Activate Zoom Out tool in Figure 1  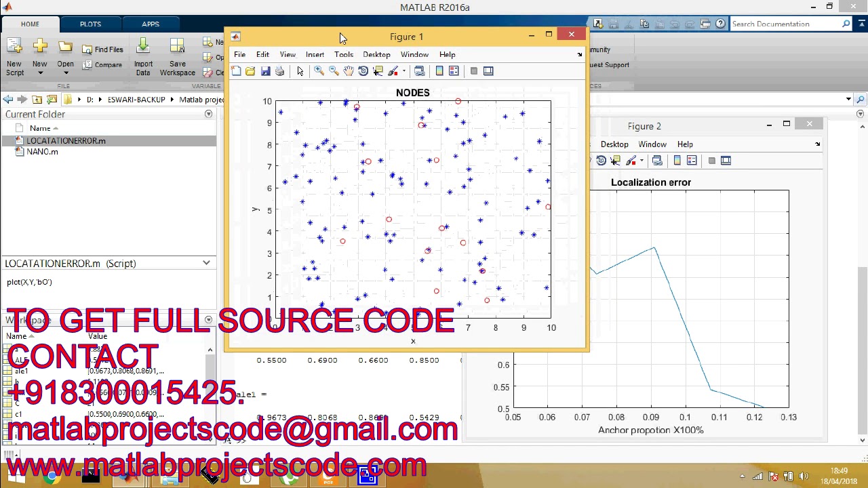coord(334,71)
